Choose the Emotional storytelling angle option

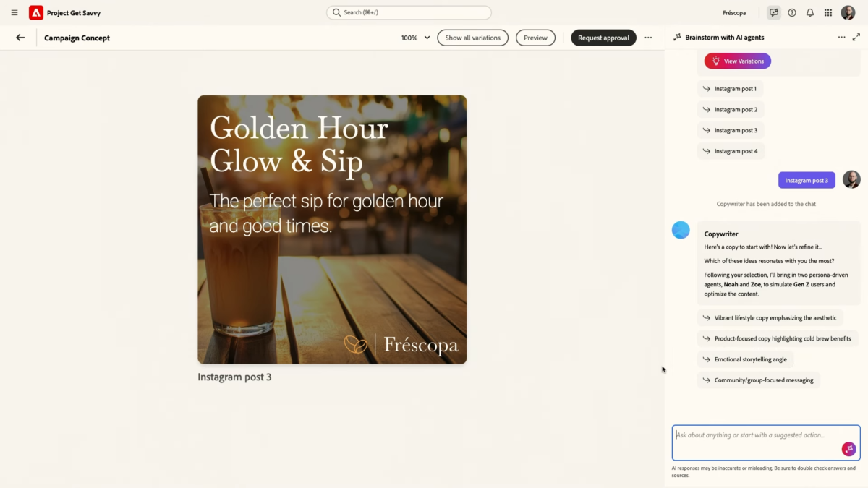[745, 359]
